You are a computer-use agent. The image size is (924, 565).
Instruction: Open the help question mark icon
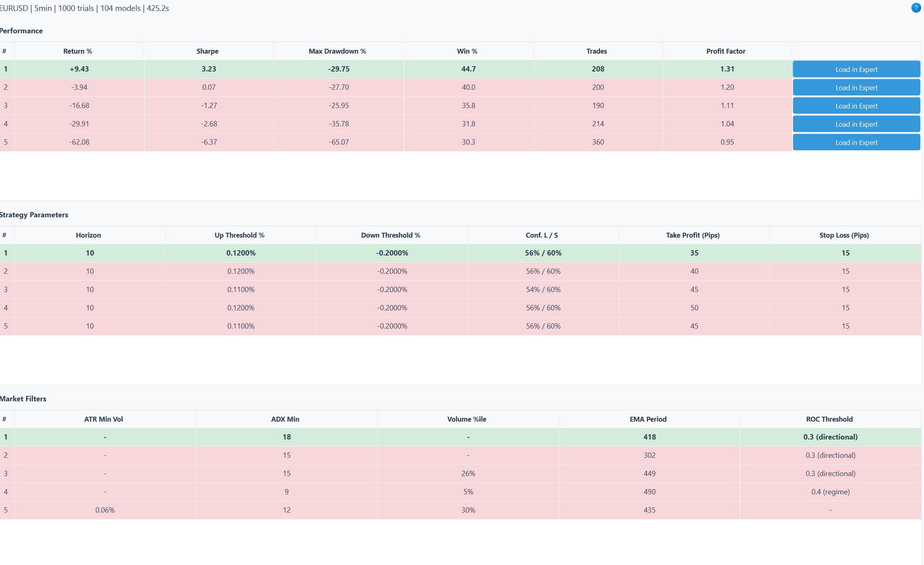click(916, 8)
